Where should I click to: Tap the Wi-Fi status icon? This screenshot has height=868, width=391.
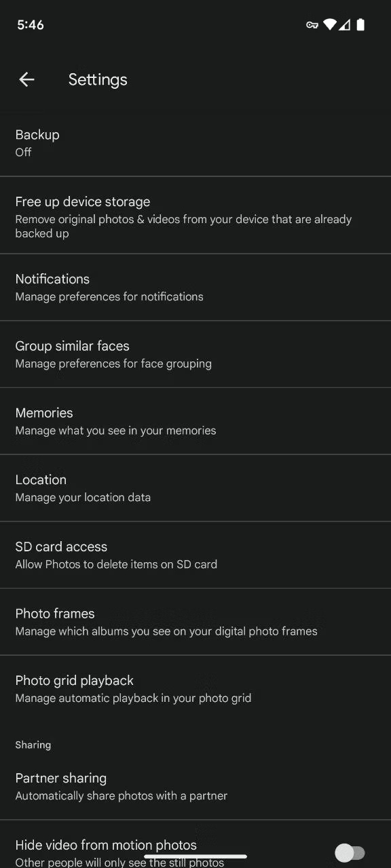330,25
